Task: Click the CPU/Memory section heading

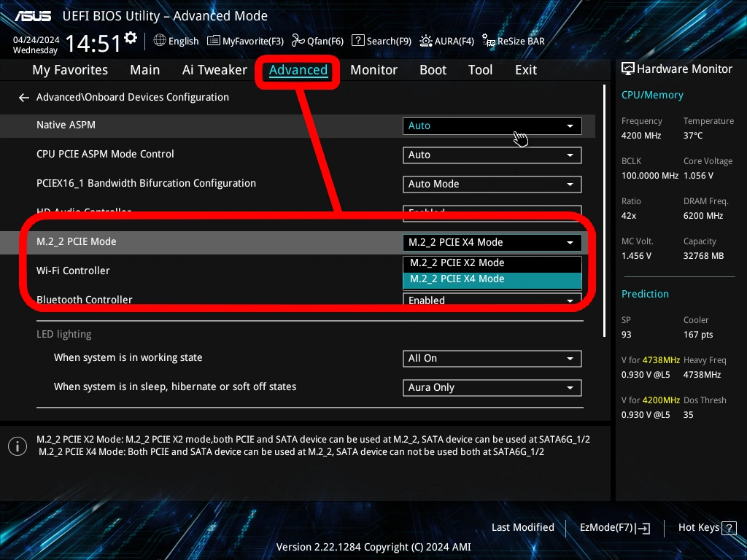Action: tap(652, 96)
